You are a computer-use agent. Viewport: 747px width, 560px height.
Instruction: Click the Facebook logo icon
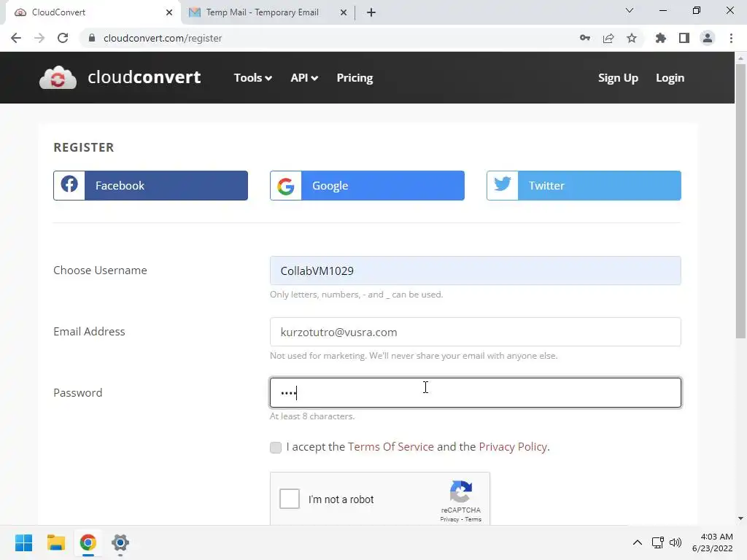pos(69,184)
